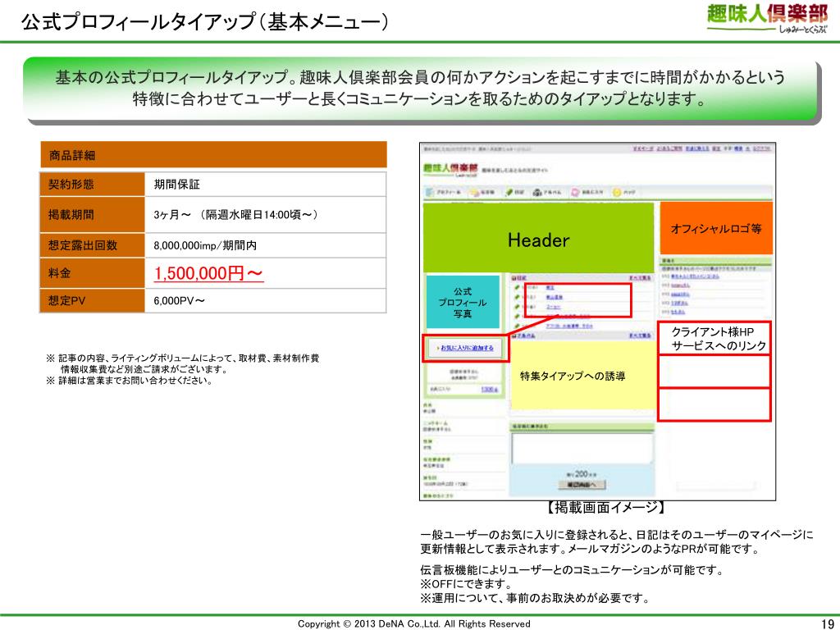Click the pencil icon in the site navigation bar
Image resolution: width=840 pixels, height=630 pixels.
(510, 192)
